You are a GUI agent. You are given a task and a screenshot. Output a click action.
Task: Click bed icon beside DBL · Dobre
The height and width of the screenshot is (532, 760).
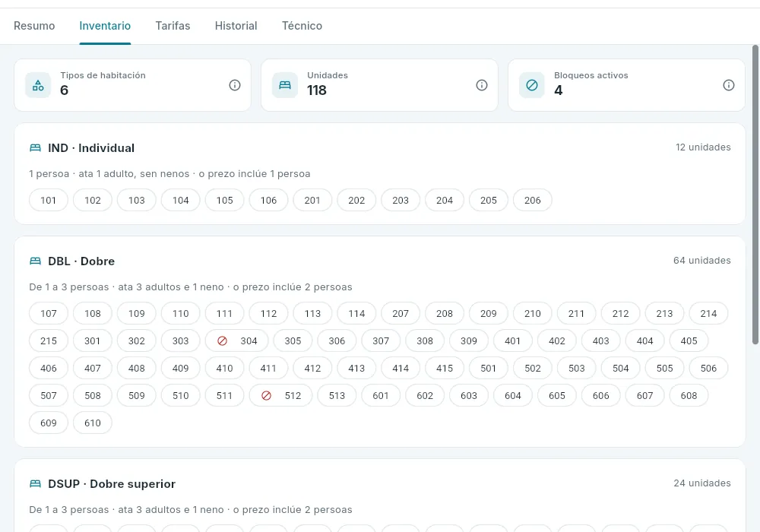(x=36, y=261)
